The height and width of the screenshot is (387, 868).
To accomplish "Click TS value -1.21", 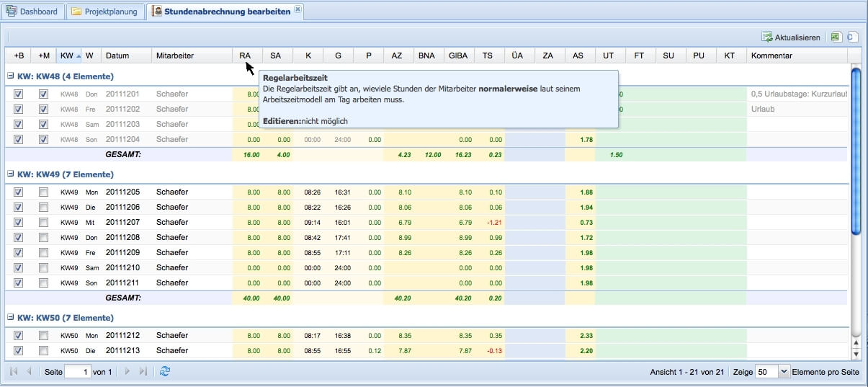I will click(493, 222).
